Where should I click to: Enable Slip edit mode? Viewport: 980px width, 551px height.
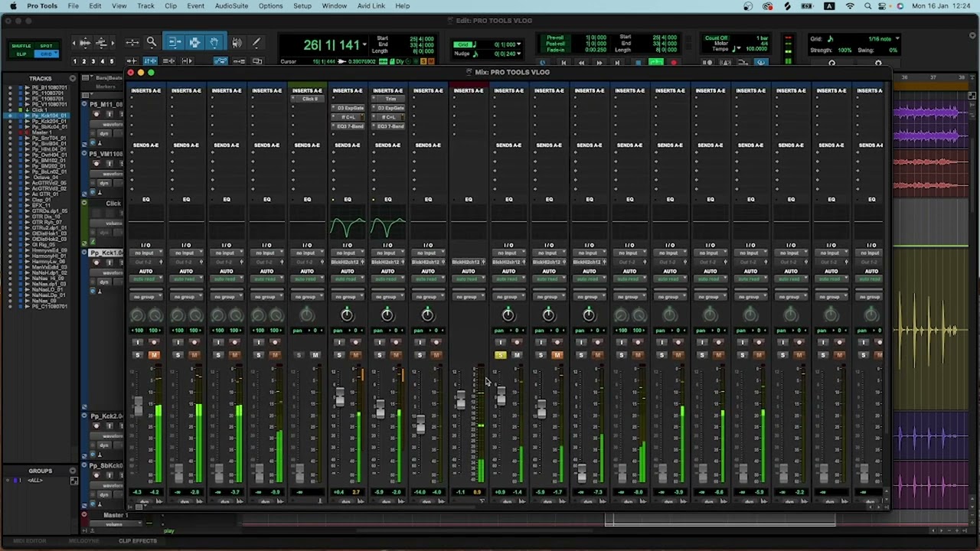[21, 54]
